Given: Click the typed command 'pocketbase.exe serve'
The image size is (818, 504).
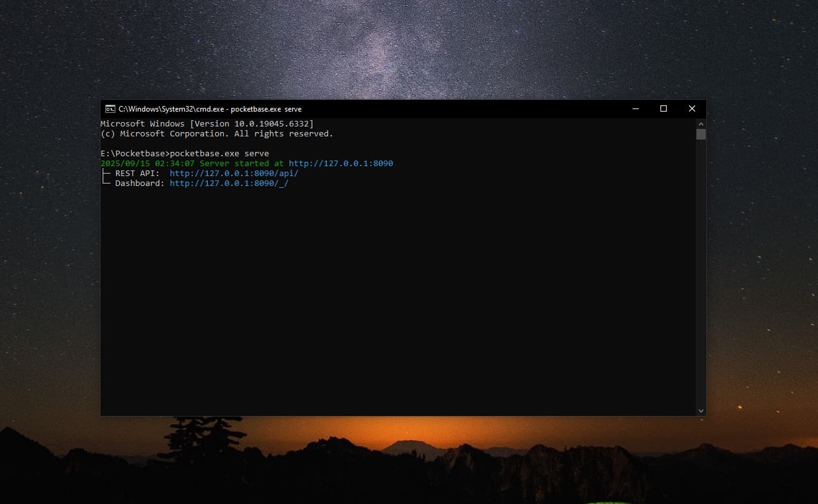Looking at the screenshot, I should coord(219,154).
